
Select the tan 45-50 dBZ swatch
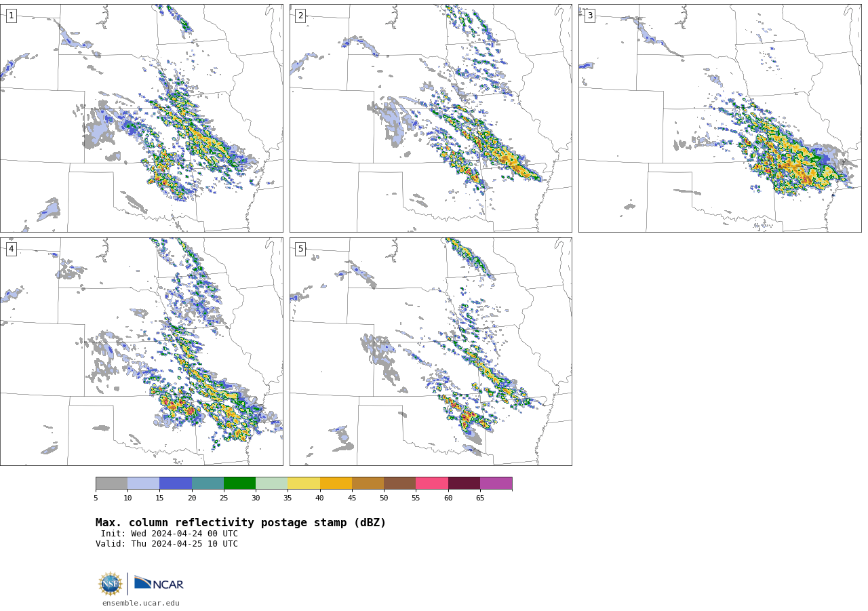368,484
